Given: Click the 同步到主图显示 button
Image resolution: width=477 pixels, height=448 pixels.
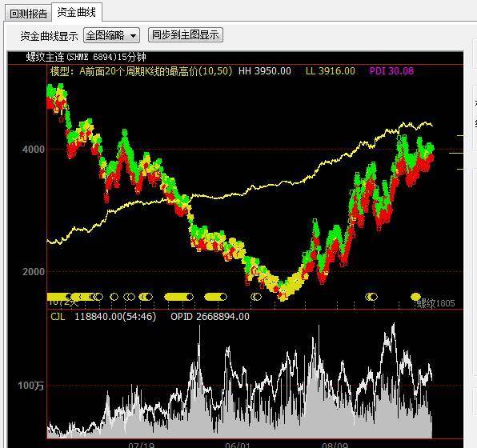Looking at the screenshot, I should click(185, 34).
